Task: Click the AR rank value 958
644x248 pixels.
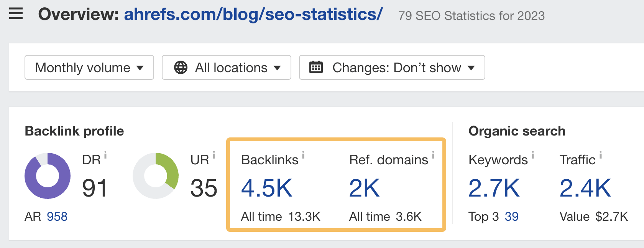Action: [57, 217]
